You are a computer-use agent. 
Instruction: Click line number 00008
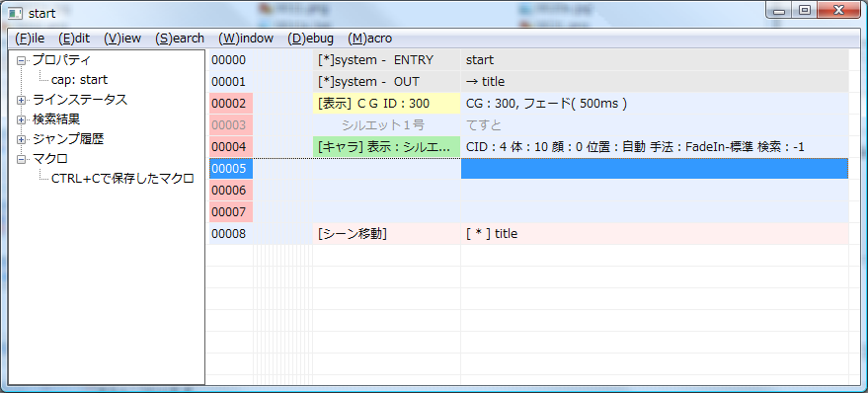tap(231, 234)
